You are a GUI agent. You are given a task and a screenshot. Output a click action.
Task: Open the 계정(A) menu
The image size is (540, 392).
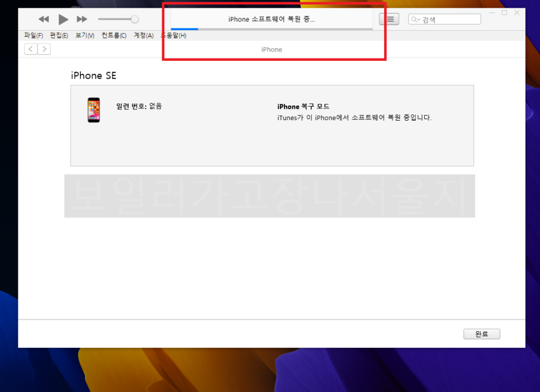pos(143,36)
